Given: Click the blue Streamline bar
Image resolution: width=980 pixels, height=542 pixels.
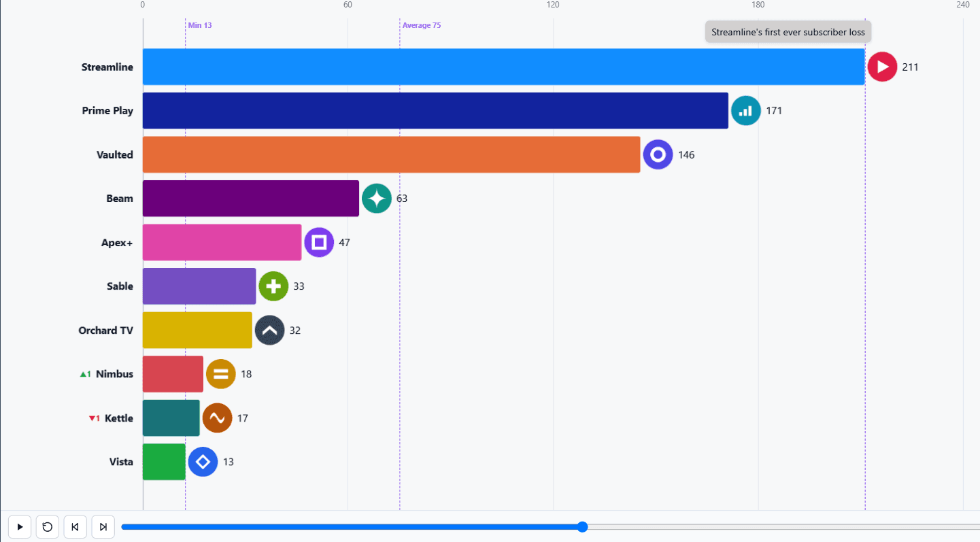Looking at the screenshot, I should 503,67.
